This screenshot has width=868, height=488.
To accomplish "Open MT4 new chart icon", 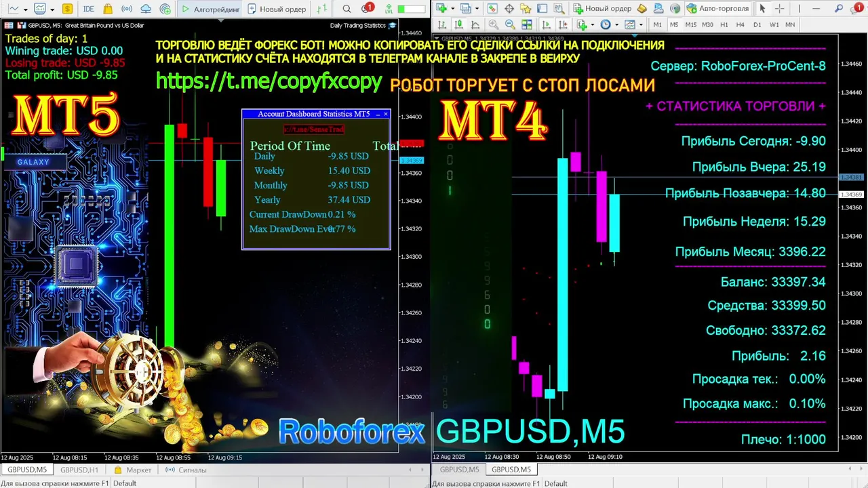I will pyautogui.click(x=441, y=8).
